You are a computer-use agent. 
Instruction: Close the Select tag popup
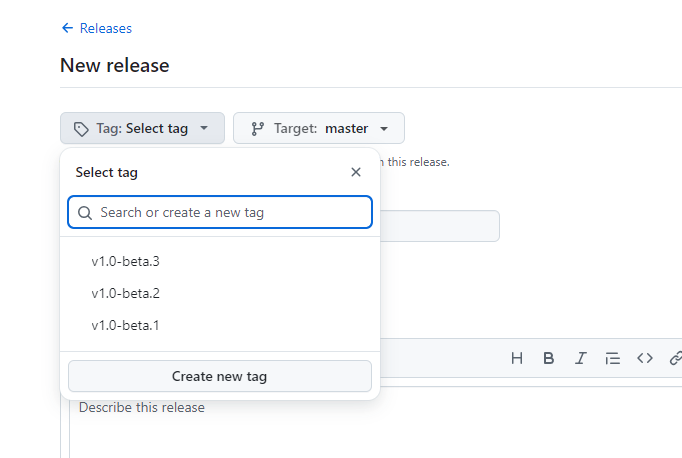point(356,172)
